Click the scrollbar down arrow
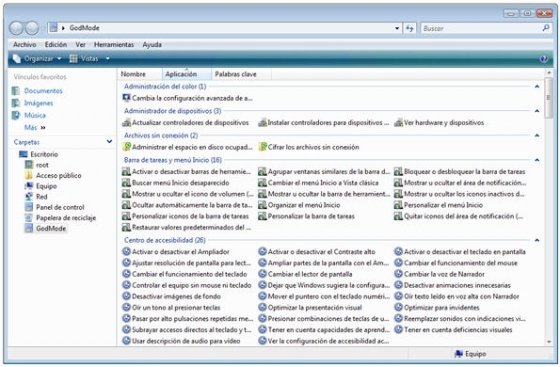Viewport: 560px width, 367px height. (549, 342)
